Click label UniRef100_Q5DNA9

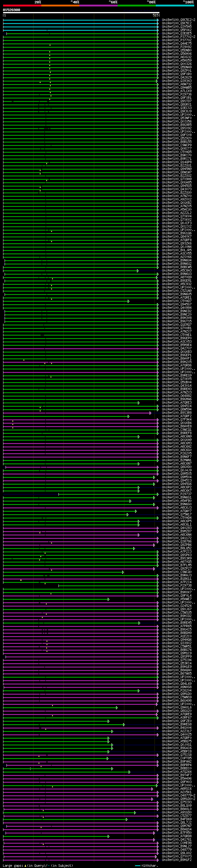(177, 67)
